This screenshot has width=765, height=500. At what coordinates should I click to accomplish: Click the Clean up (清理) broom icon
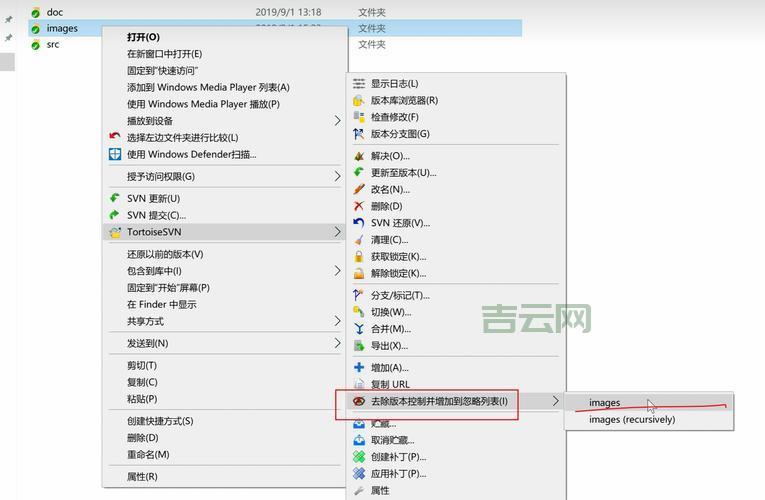tap(359, 240)
